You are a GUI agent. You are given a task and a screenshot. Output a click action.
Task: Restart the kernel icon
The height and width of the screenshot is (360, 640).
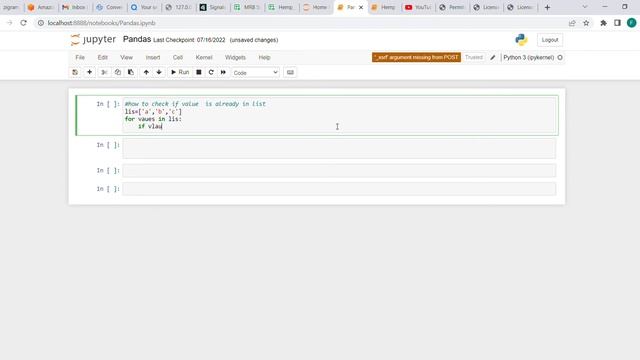coord(211,72)
